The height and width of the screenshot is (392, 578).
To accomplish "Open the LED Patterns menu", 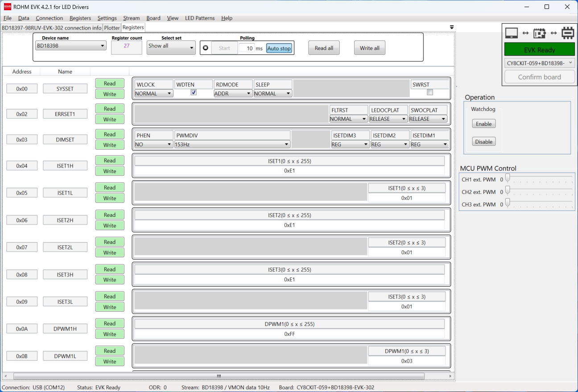I will [x=200, y=18].
